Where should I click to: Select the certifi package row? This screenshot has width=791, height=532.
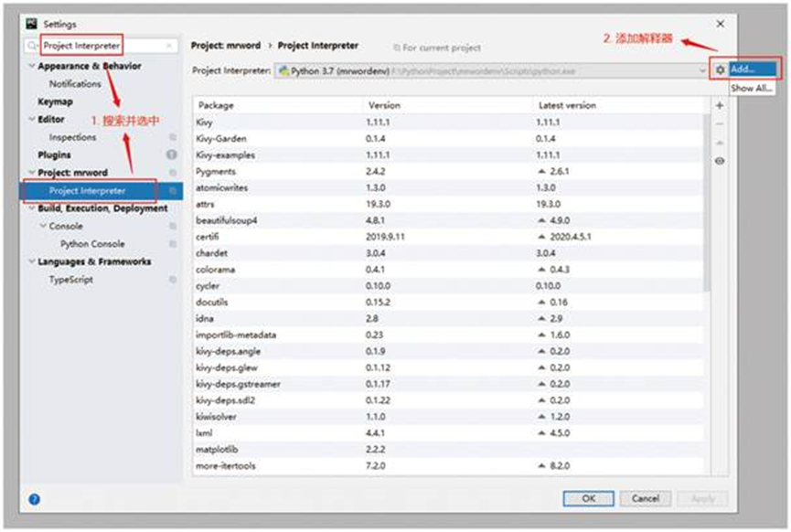pyautogui.click(x=448, y=237)
